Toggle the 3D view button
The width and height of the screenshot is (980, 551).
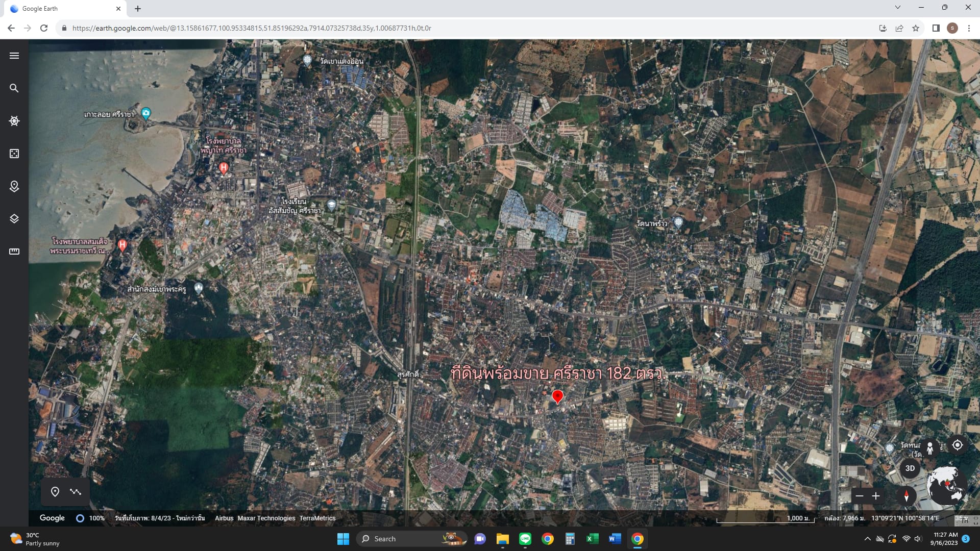[910, 468]
